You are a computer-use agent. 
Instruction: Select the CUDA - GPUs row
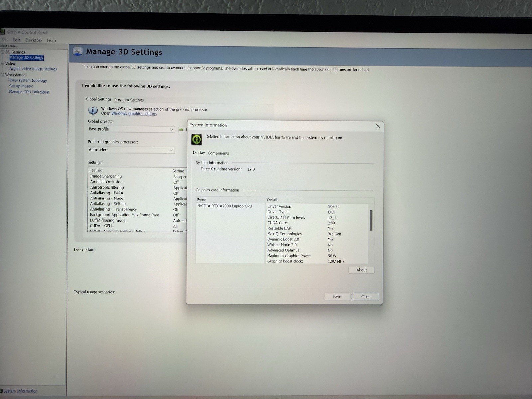tap(138, 226)
